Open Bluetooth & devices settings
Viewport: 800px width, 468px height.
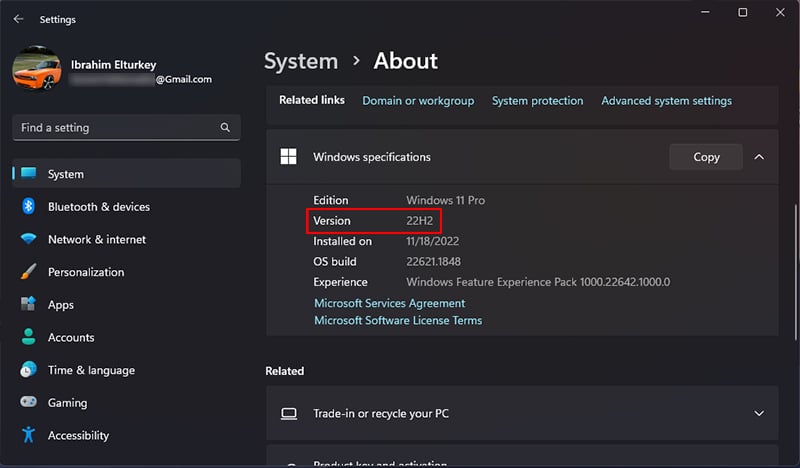[x=98, y=207]
